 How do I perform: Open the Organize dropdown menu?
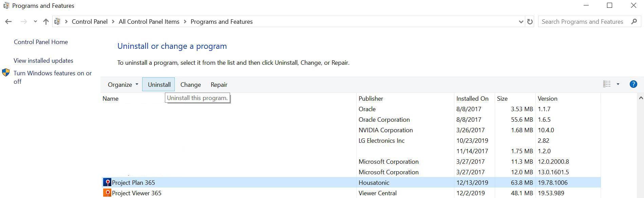tap(123, 84)
